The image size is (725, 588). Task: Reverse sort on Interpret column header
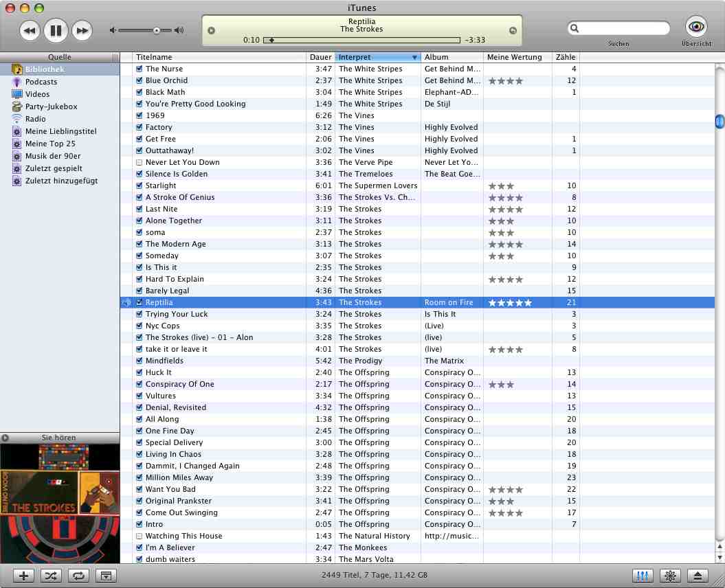coord(378,57)
